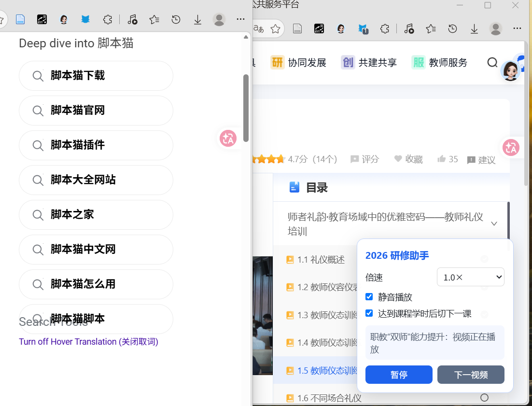
Task: Click the left window vertical scrollbar thumb
Action: [x=246, y=108]
